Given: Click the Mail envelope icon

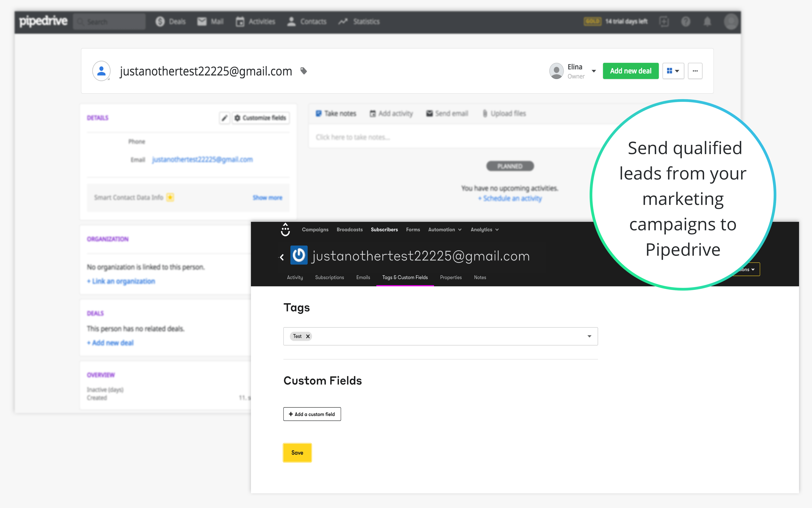Looking at the screenshot, I should click(202, 22).
